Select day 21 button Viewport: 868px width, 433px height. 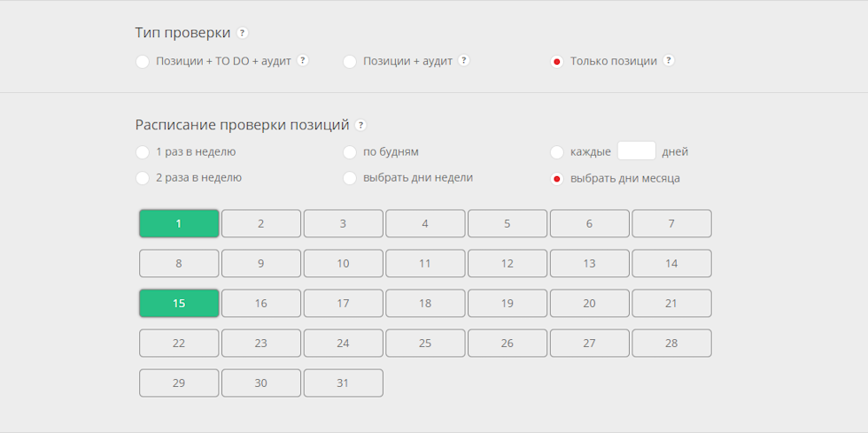(x=671, y=304)
